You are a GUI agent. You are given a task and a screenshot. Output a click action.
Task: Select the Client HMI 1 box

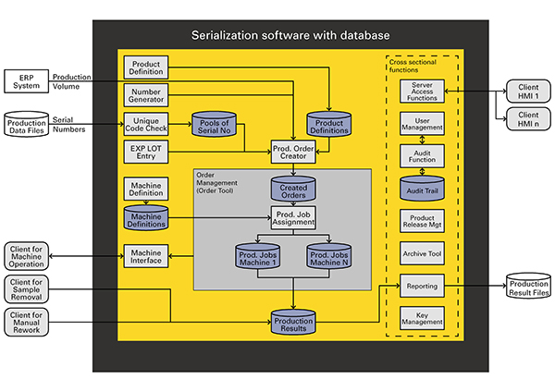(528, 91)
